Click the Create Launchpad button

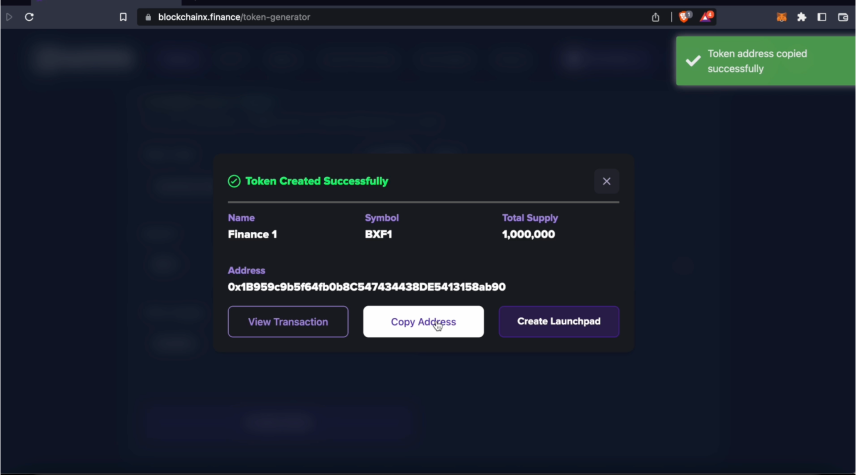click(x=559, y=322)
